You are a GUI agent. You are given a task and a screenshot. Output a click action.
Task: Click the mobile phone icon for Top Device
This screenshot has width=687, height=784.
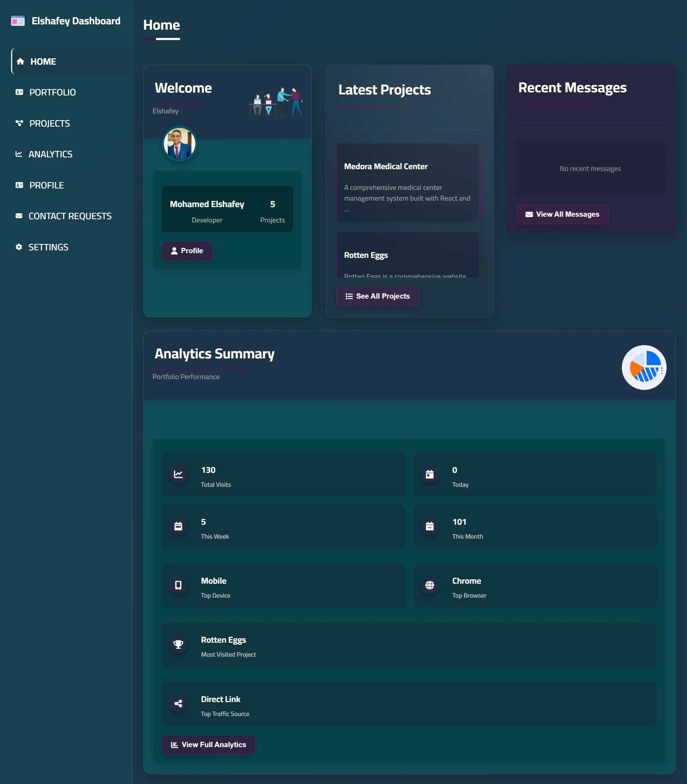point(178,585)
